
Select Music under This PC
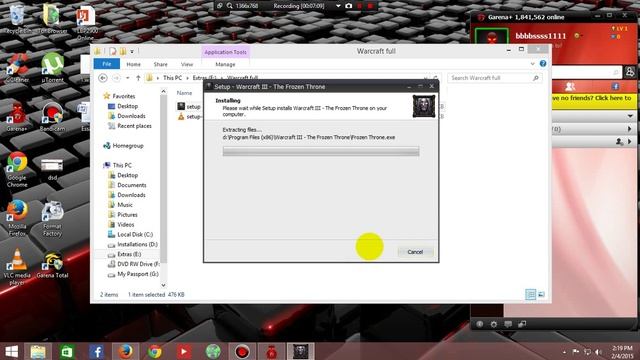124,204
